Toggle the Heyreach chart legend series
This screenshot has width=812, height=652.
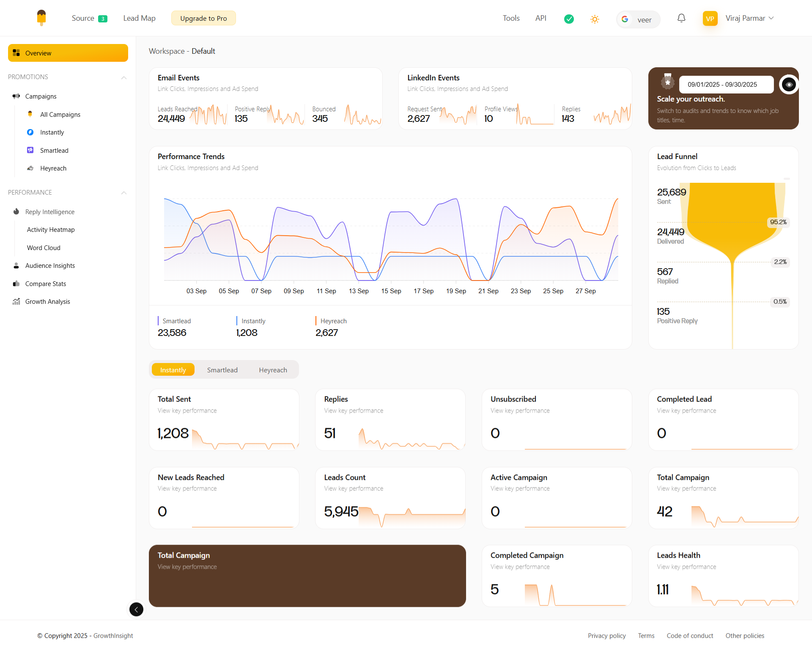pos(333,321)
